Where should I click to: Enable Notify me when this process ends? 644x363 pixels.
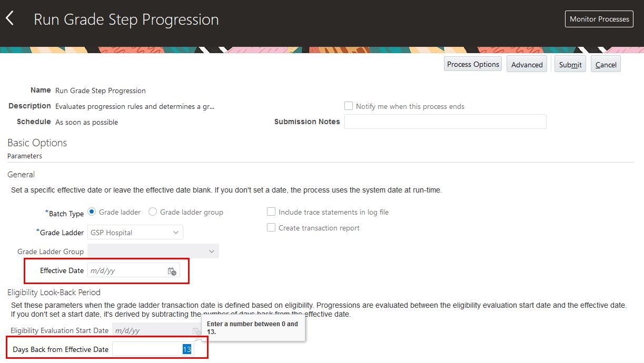[349, 106]
